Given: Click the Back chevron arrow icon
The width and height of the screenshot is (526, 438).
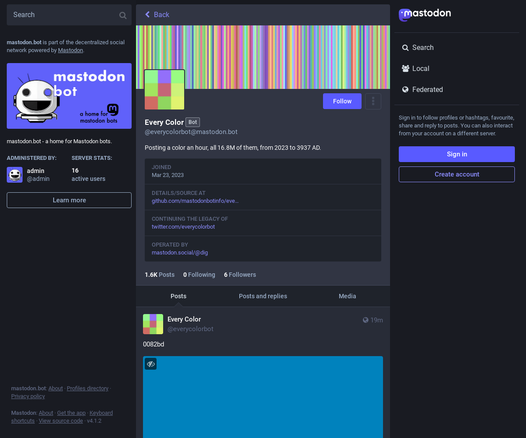Looking at the screenshot, I should [147, 14].
